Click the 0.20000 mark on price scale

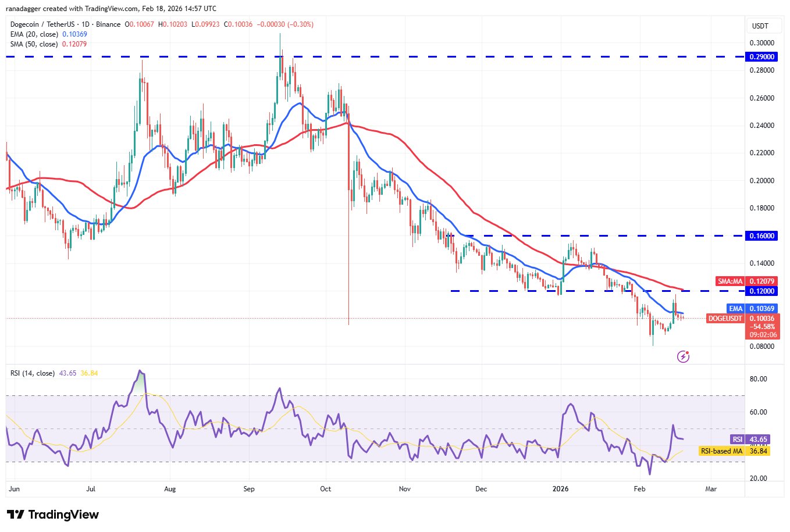[x=761, y=181]
